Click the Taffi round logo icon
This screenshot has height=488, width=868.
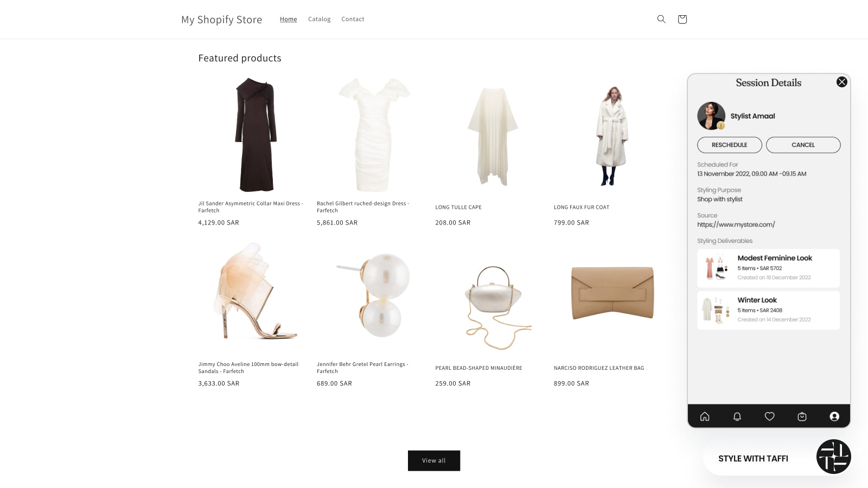click(x=834, y=457)
